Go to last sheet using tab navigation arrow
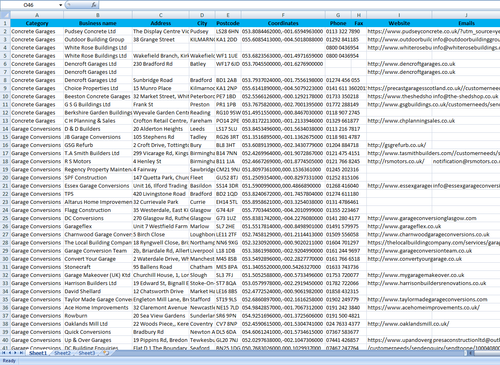Viewport: 500px width, 365px height. tap(21, 353)
